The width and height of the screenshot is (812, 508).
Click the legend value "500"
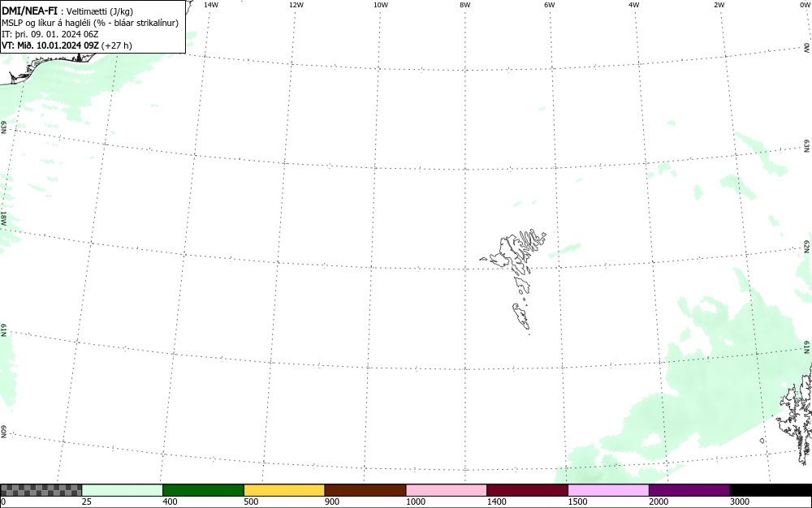point(251,502)
